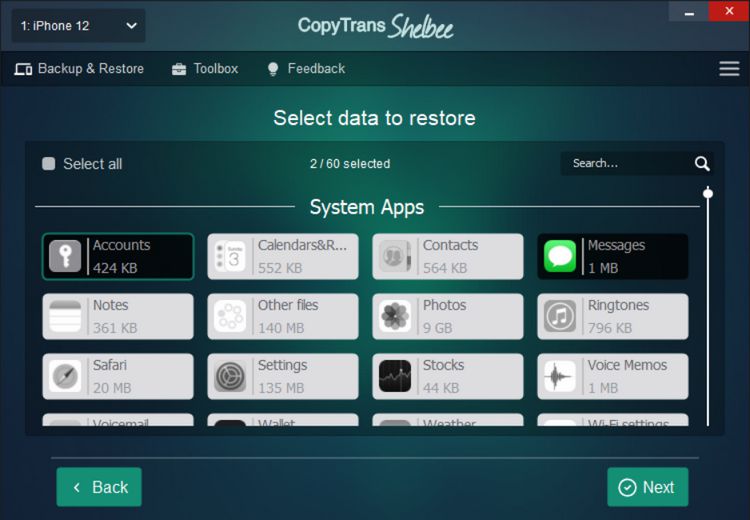Toggle the Select all checkbox
Screen dimensions: 750x520
pos(48,164)
